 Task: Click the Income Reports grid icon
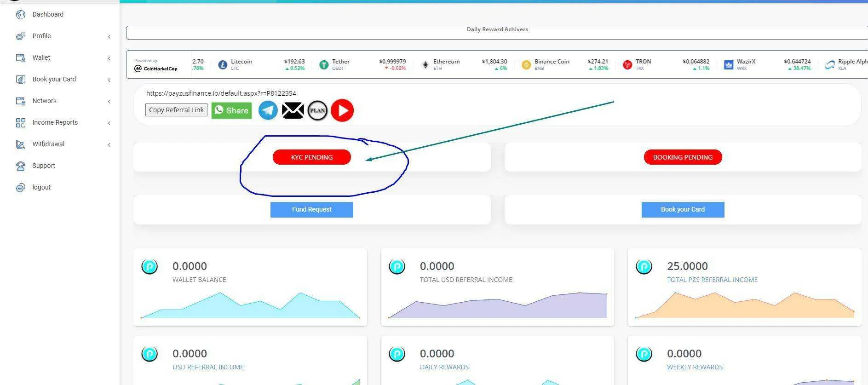coord(20,123)
